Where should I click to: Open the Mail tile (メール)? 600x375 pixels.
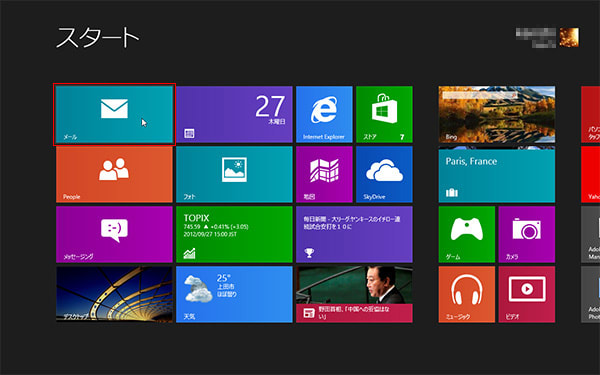point(114,114)
